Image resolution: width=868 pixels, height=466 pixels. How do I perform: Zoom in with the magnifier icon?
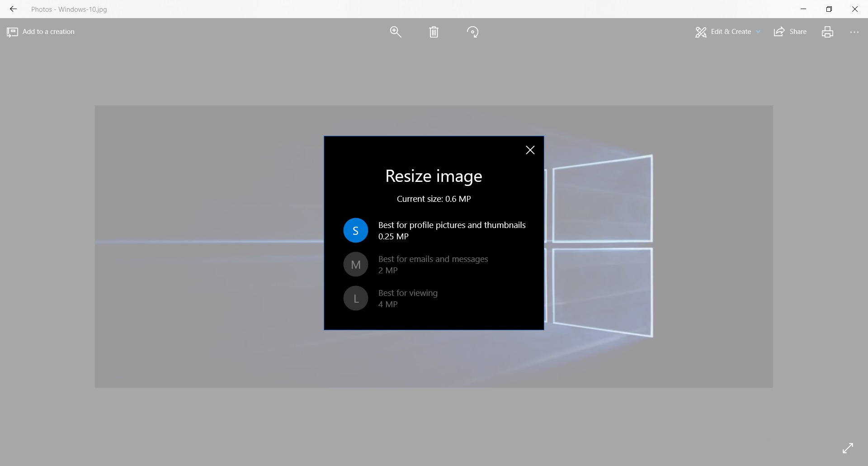tap(396, 32)
